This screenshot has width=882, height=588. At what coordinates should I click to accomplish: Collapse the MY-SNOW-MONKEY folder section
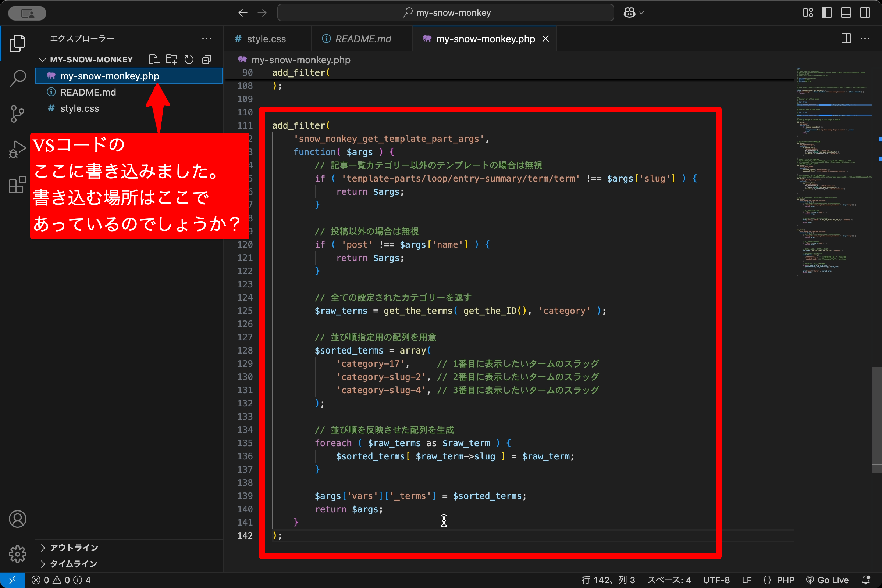[x=92, y=60]
